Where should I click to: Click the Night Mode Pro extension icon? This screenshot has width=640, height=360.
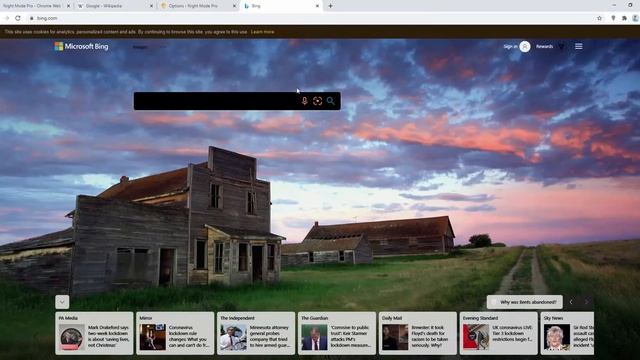[613, 18]
